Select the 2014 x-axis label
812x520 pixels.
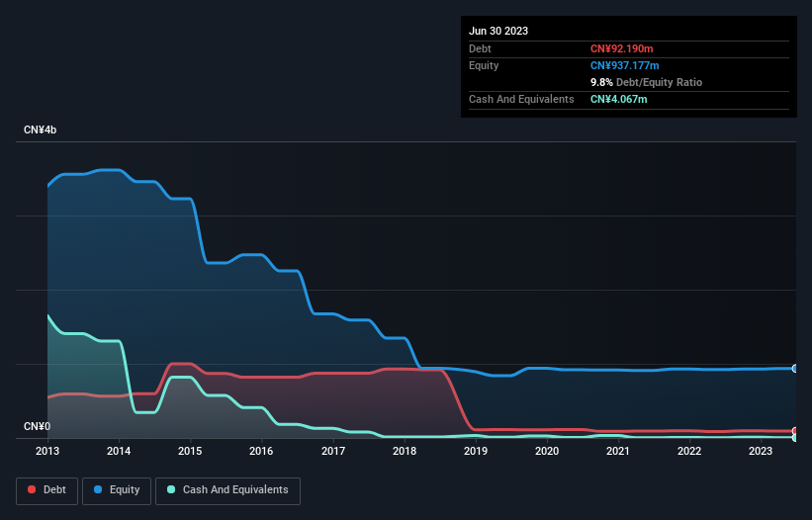[119, 451]
